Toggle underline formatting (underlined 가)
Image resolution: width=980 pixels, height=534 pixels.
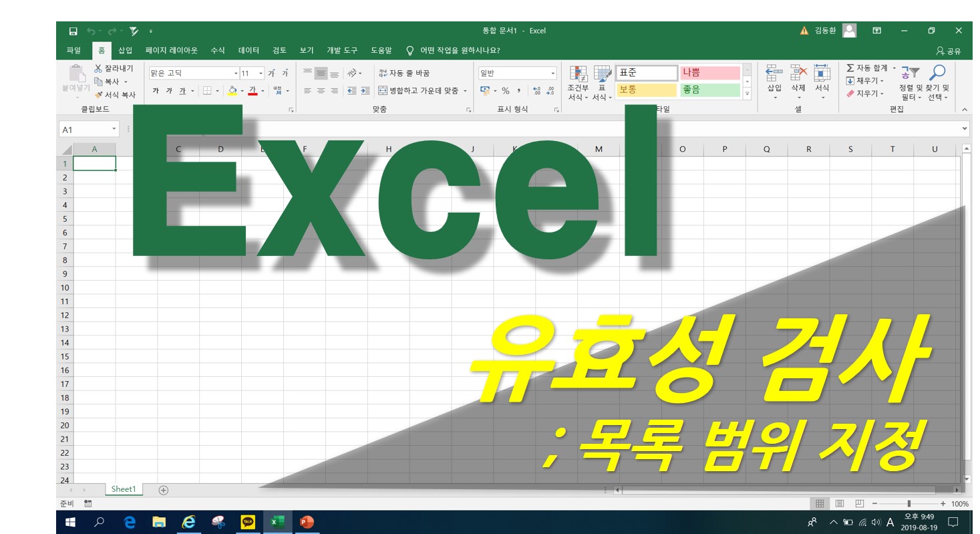tap(182, 91)
